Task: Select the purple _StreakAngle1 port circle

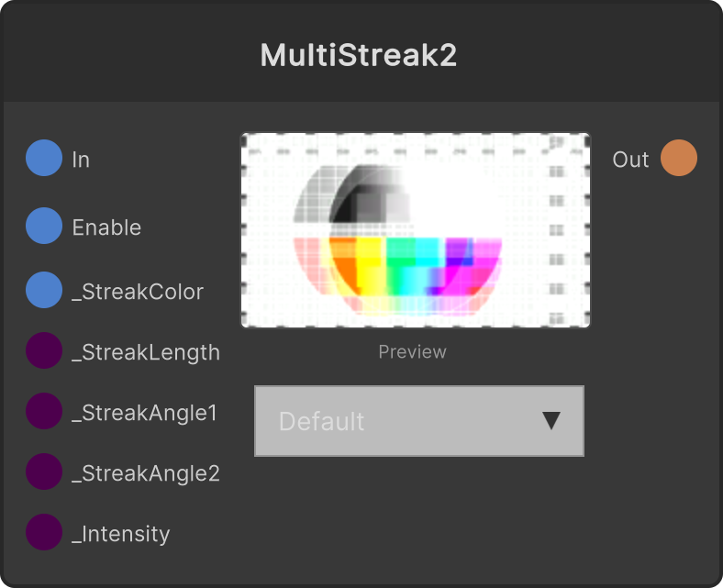Action: 44,411
